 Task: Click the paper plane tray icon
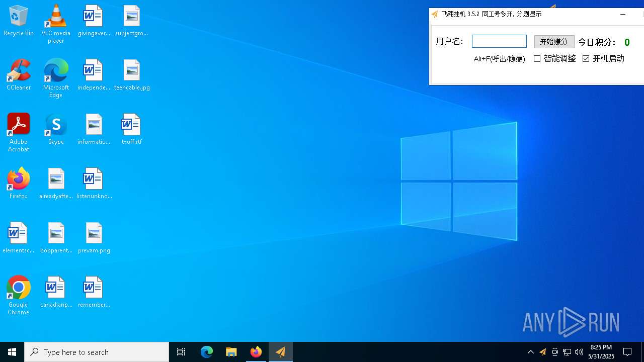543,352
